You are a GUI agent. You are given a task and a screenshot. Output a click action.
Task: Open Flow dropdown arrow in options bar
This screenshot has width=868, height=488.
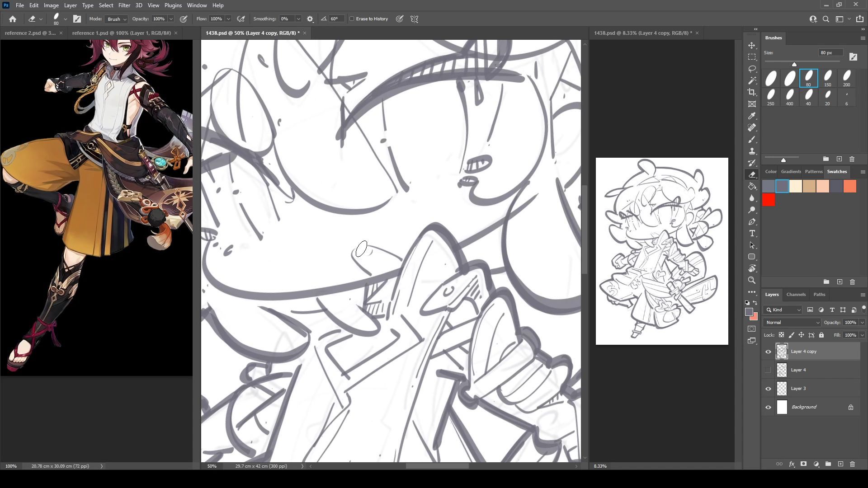[x=228, y=19]
